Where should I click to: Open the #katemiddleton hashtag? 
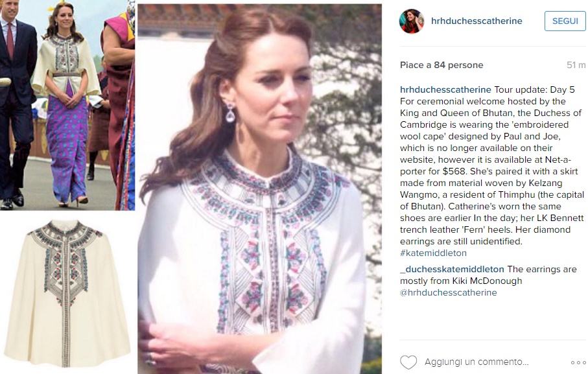click(433, 253)
